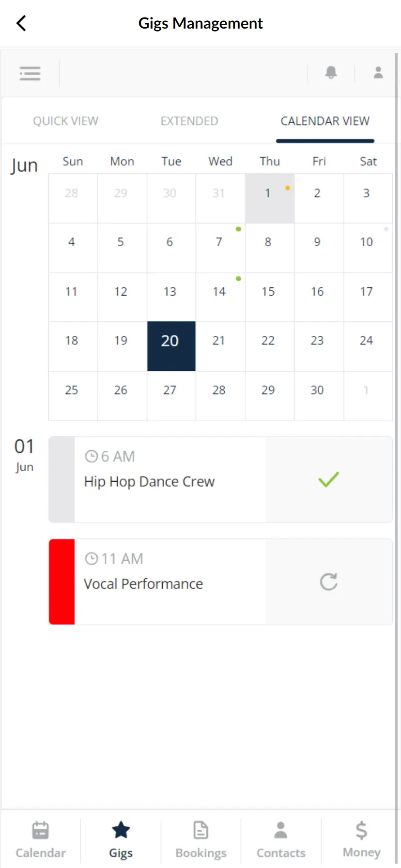Open Contacts via the person icon
Viewport: 401px width, 868px height.
point(280,830)
